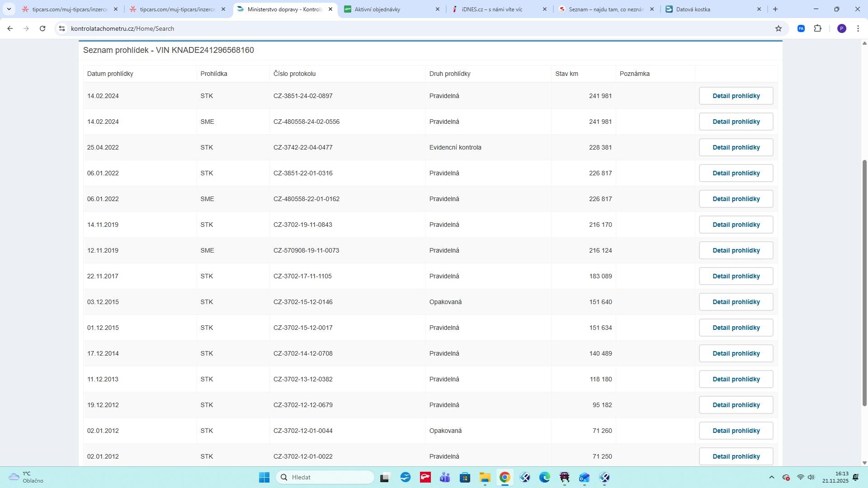
Task: Open Detail prohlídky for the 25.04.2022 inspection
Action: [x=736, y=147]
